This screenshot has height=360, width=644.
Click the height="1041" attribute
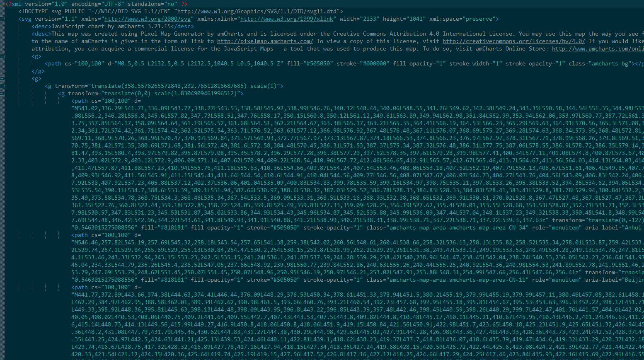tap(404, 19)
